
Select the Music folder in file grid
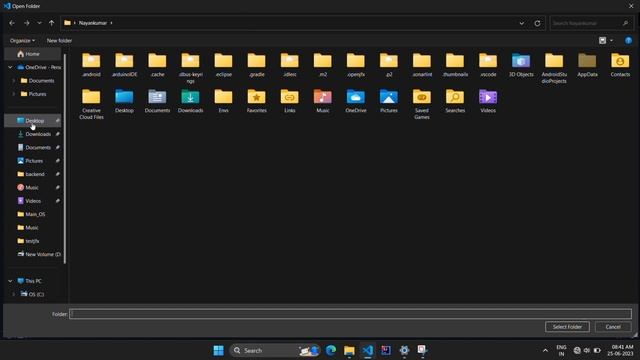pyautogui.click(x=322, y=101)
